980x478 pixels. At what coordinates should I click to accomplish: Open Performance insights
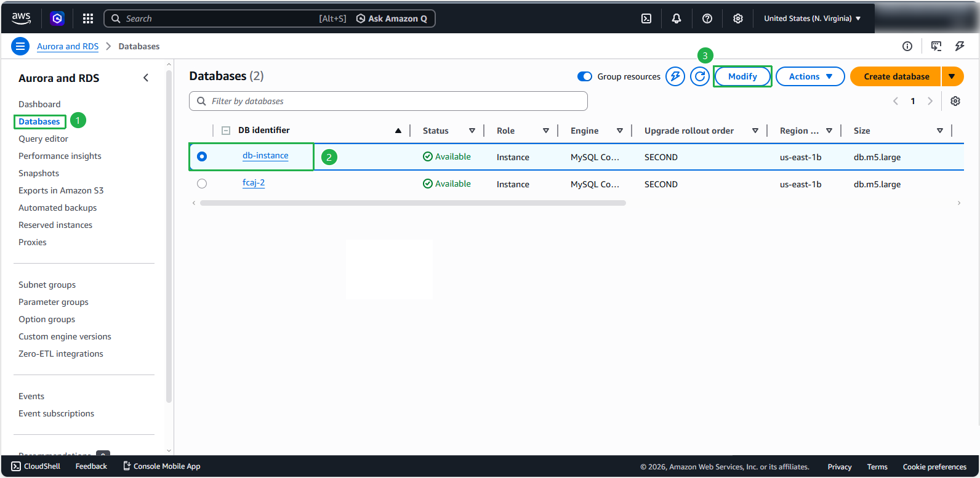click(60, 156)
